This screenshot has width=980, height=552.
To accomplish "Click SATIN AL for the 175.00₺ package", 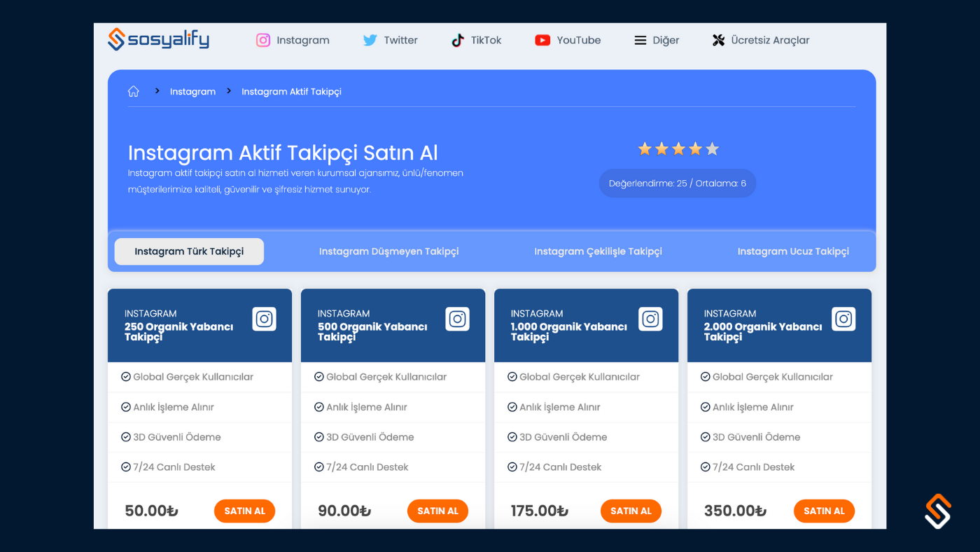I will pyautogui.click(x=631, y=511).
